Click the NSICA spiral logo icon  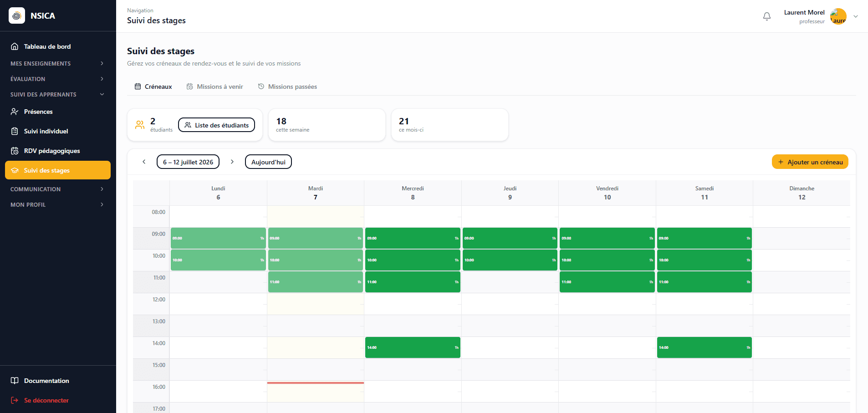click(x=17, y=15)
